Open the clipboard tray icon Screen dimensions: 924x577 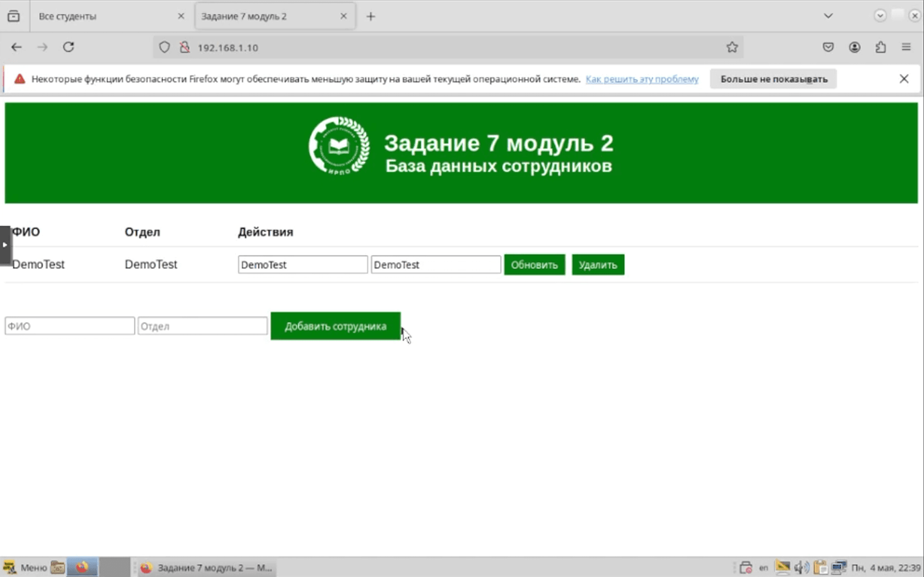coord(820,567)
